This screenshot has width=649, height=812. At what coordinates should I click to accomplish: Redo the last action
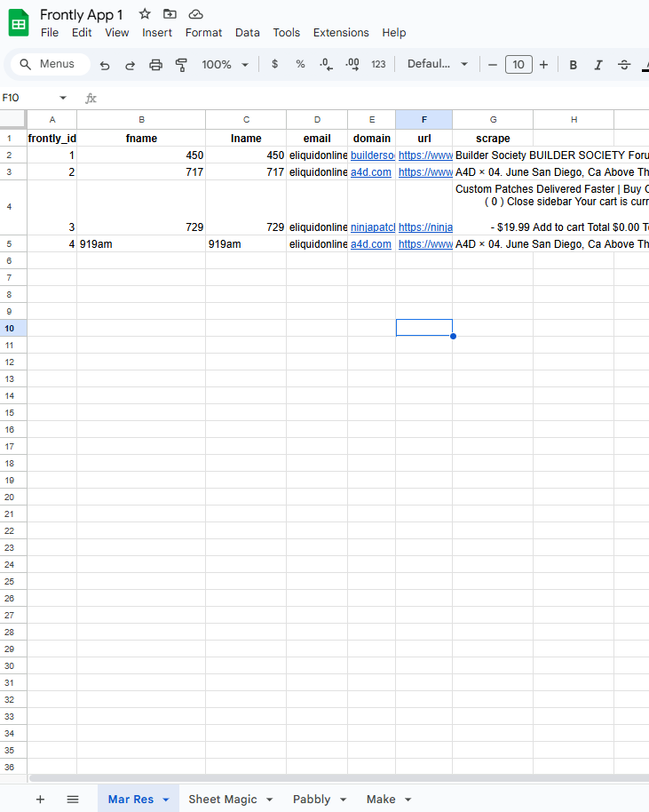[x=130, y=65]
